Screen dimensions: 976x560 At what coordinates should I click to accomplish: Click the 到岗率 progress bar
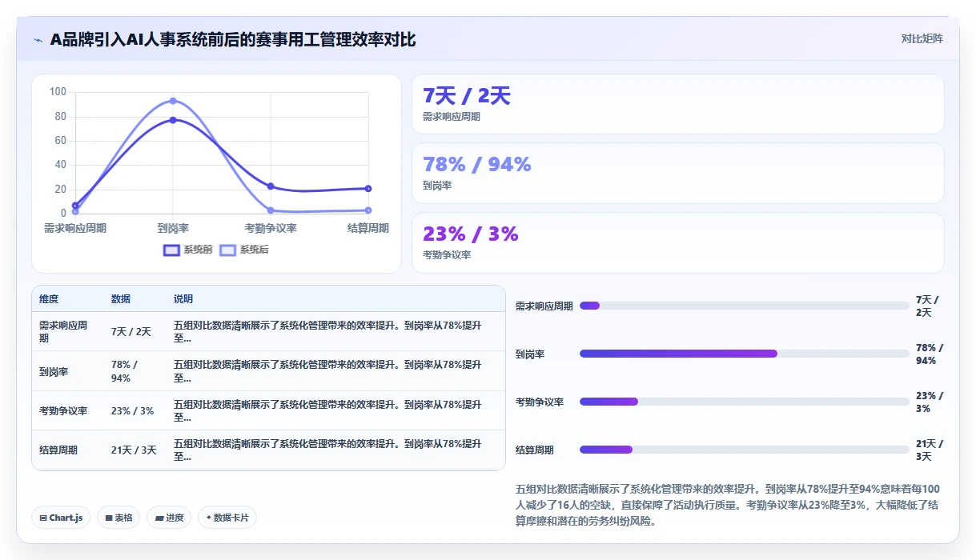[745, 354]
